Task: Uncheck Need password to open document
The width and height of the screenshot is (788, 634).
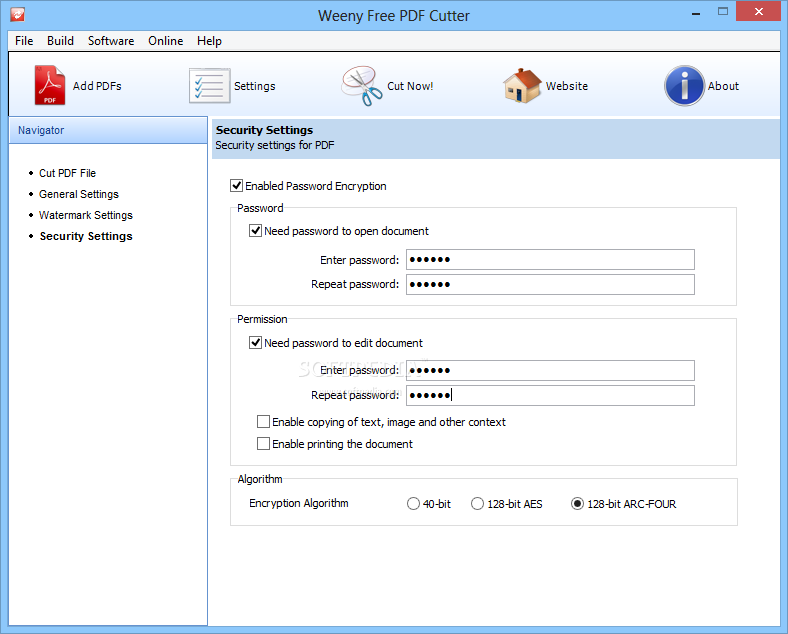Action: point(255,231)
